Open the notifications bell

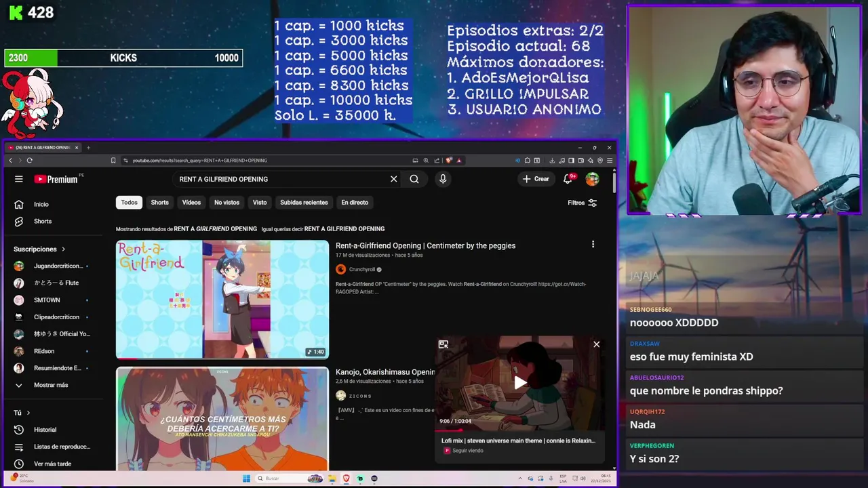[x=568, y=179]
